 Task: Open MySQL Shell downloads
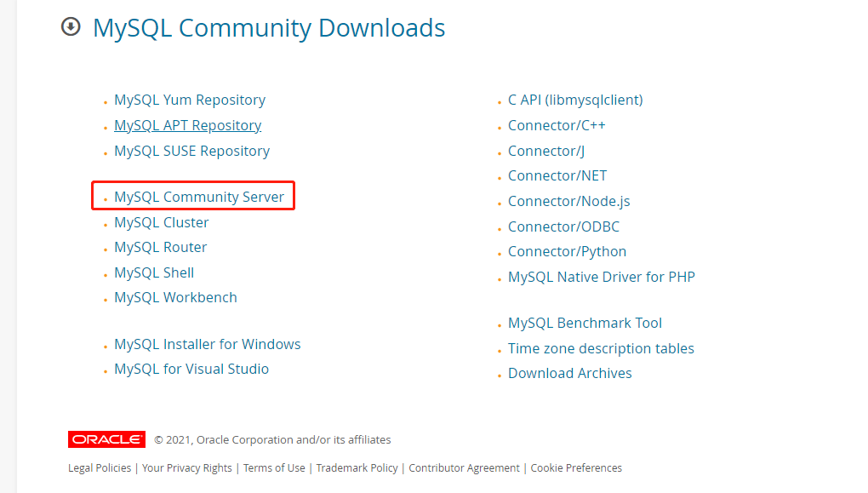pos(154,272)
